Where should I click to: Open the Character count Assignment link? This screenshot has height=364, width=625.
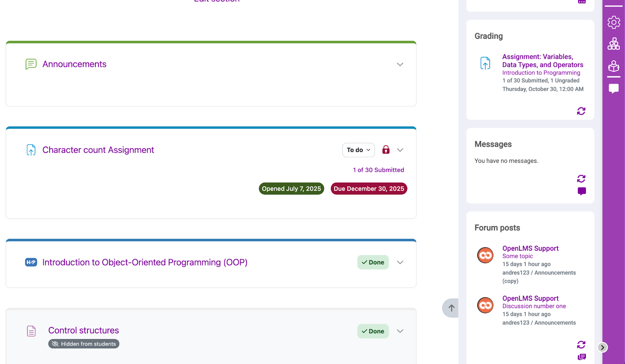98,150
